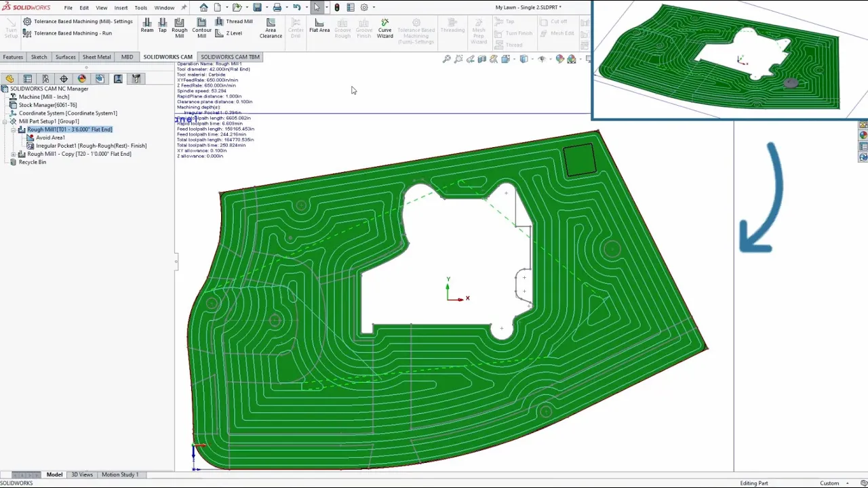Save the document
The image size is (868, 488).
click(257, 7)
